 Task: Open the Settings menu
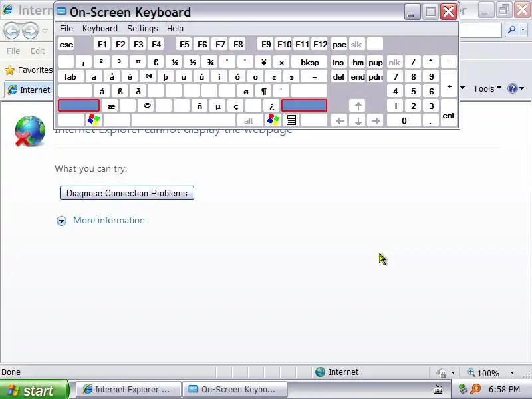pyautogui.click(x=142, y=28)
